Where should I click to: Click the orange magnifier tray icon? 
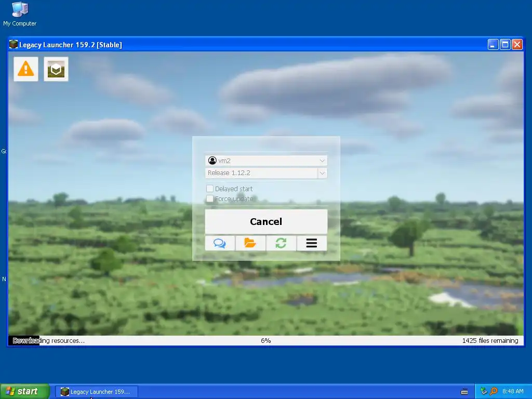[x=494, y=391]
